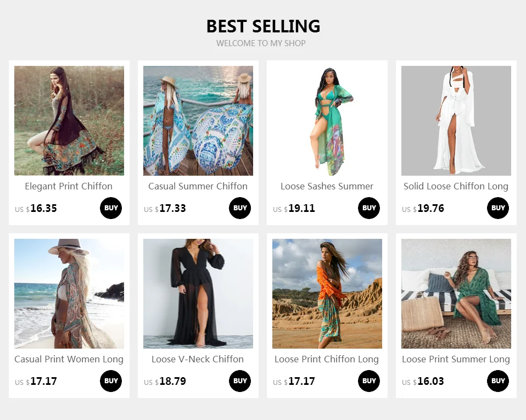Open the green bikini cover-up product image
The image size is (526, 420).
coord(327,120)
